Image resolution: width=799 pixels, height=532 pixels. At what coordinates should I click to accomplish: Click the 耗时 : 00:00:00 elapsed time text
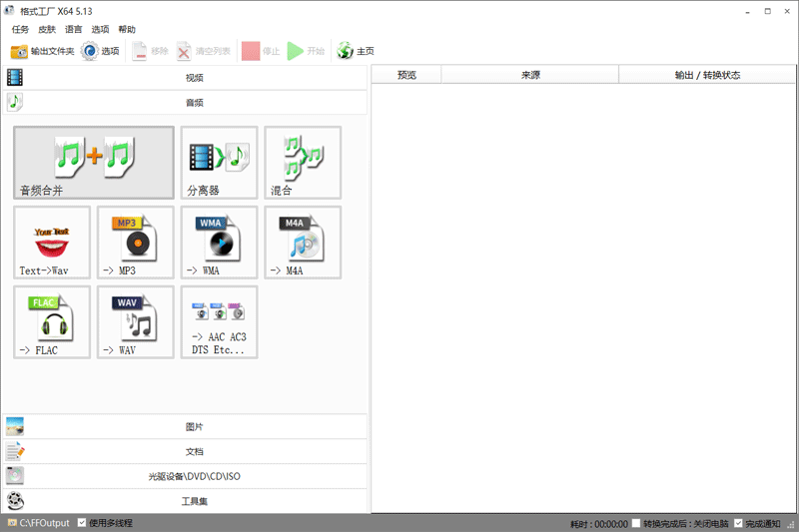598,524
